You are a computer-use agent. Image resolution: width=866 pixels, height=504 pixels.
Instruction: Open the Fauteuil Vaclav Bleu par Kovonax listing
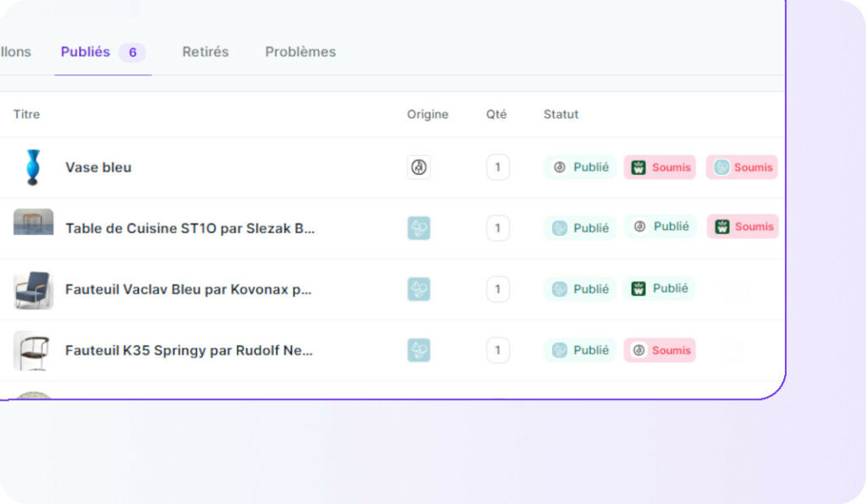point(189,289)
